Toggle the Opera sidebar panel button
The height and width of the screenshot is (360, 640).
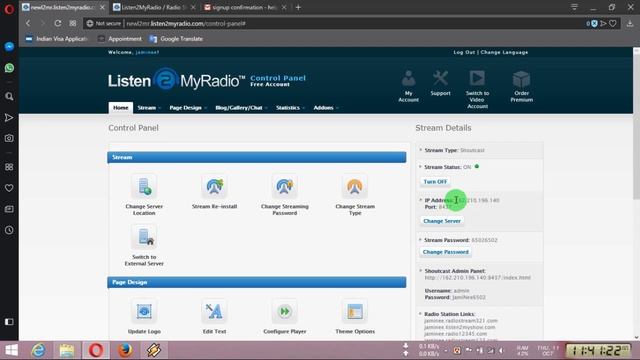click(9, 322)
